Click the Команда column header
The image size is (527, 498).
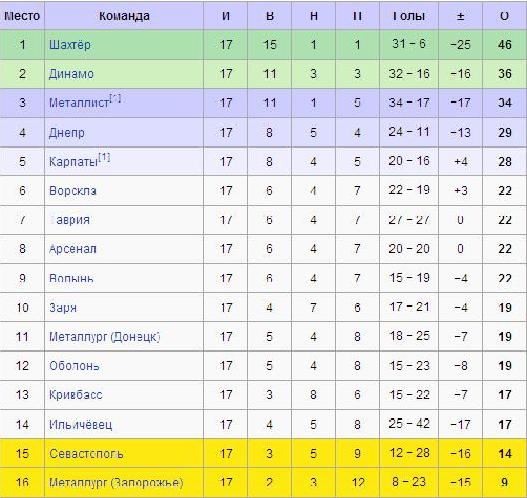pos(124,16)
